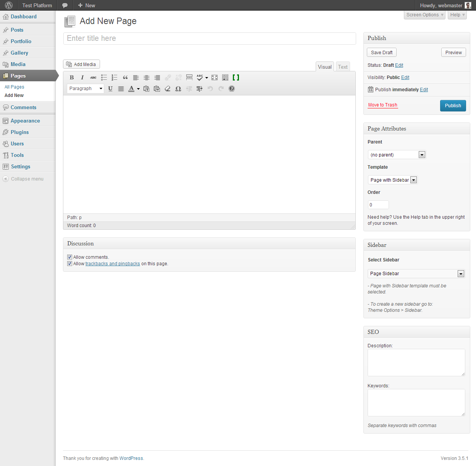The width and height of the screenshot is (476, 466).
Task: Click the remove formatting eraser icon
Action: (x=168, y=89)
